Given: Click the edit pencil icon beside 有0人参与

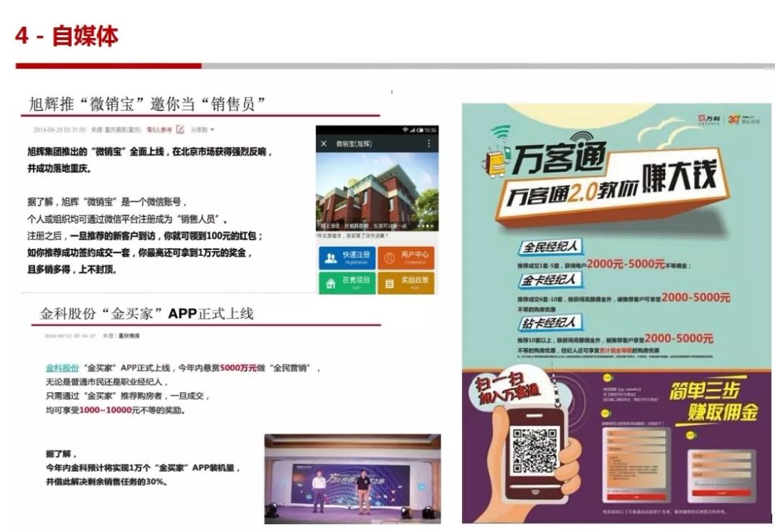Looking at the screenshot, I should coord(180,130).
